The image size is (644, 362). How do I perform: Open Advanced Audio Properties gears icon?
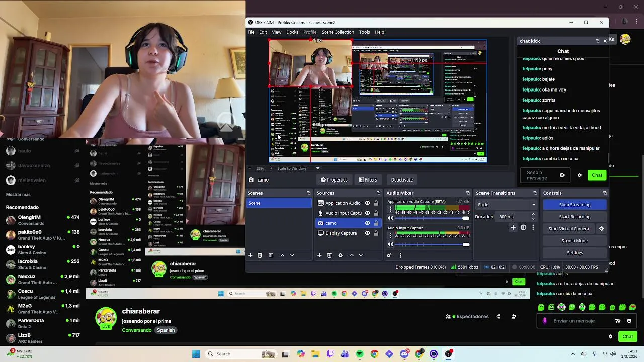[x=389, y=255]
